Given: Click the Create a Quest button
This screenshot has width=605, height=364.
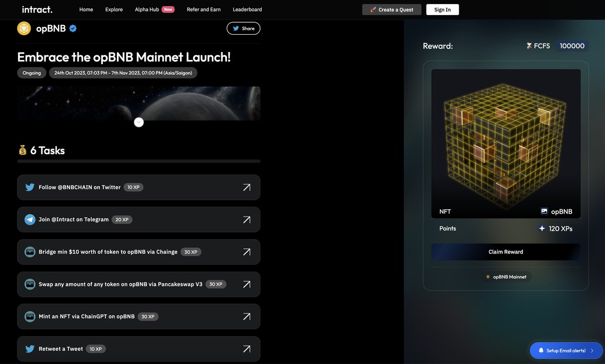Looking at the screenshot, I should (392, 10).
